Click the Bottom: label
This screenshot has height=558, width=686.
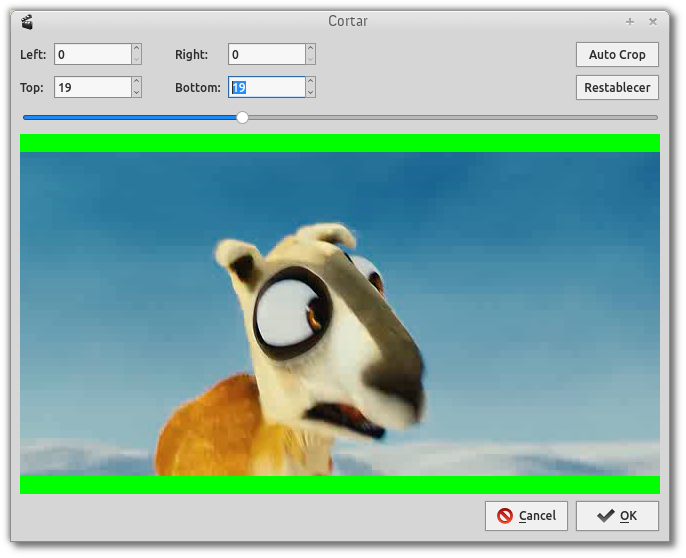click(198, 88)
